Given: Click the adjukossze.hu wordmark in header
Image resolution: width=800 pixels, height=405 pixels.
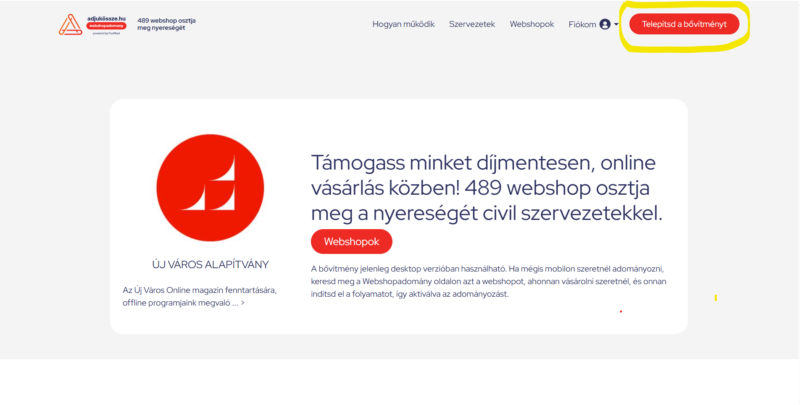Looking at the screenshot, I should pos(106,18).
